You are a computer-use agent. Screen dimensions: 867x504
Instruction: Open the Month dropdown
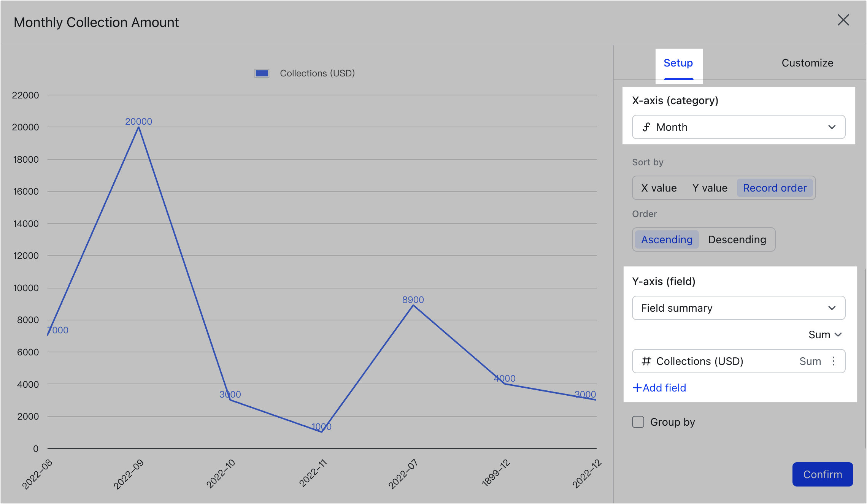(x=738, y=127)
